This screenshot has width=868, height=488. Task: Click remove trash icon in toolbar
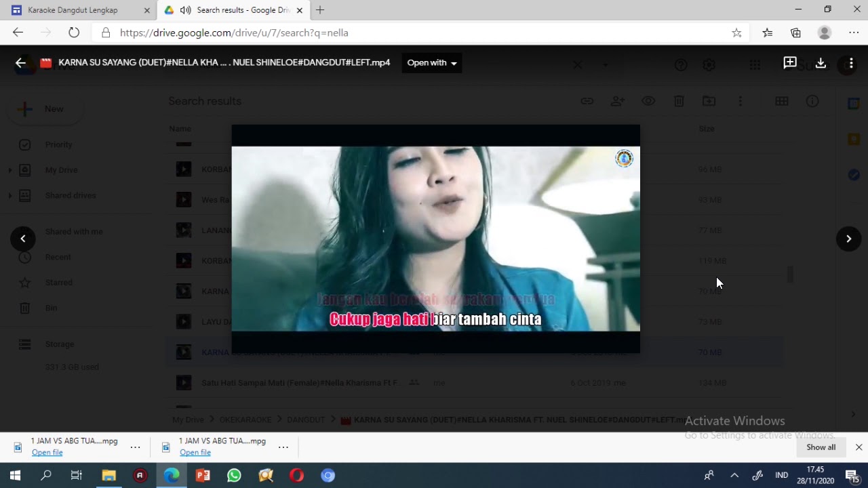click(x=679, y=101)
